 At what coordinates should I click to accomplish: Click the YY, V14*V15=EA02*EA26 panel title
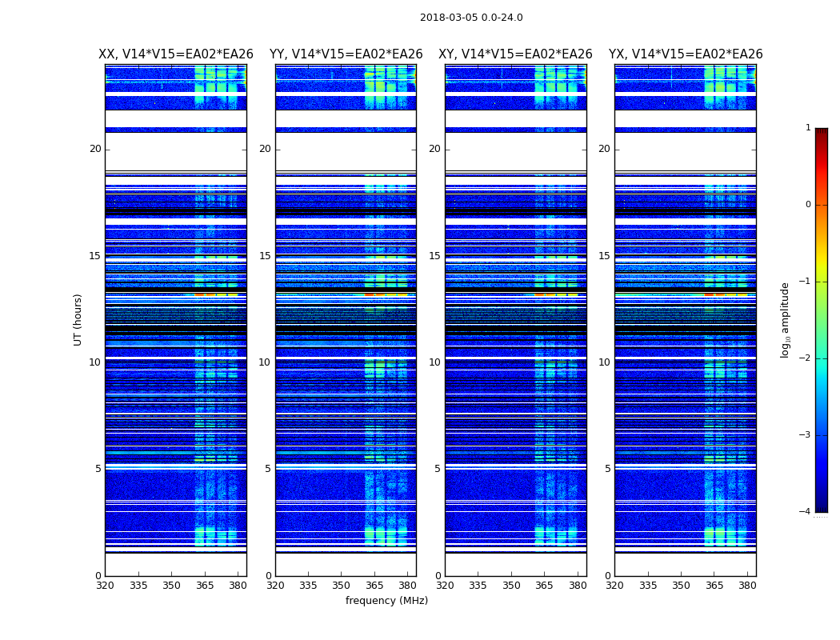click(x=346, y=54)
